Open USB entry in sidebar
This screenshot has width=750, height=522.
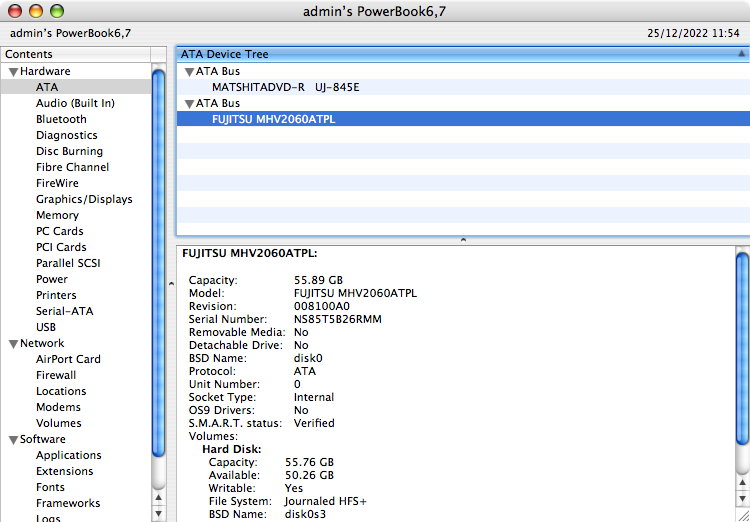(x=46, y=327)
